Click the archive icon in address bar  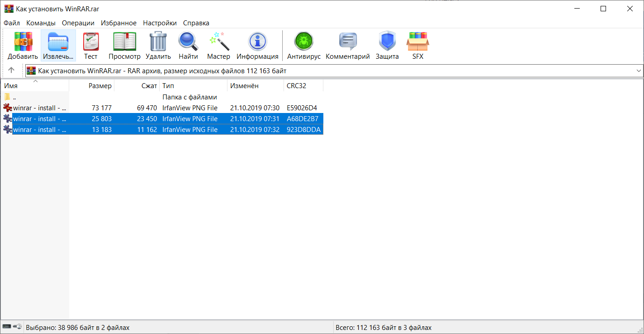31,71
